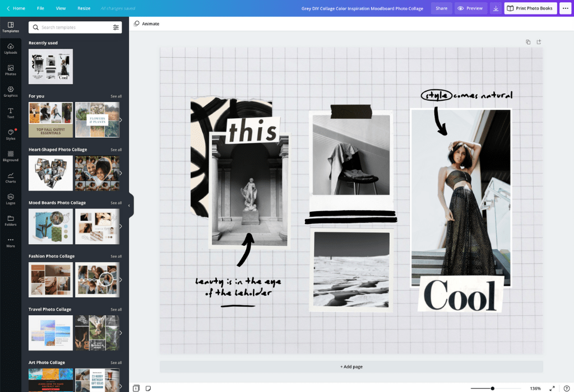Open the File menu
Image resolution: width=574 pixels, height=392 pixels.
click(x=40, y=8)
